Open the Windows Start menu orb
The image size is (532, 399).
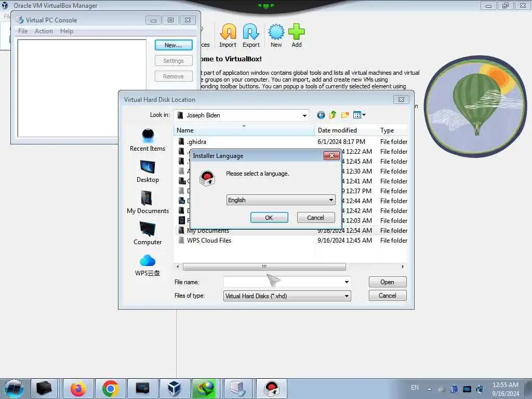14,389
